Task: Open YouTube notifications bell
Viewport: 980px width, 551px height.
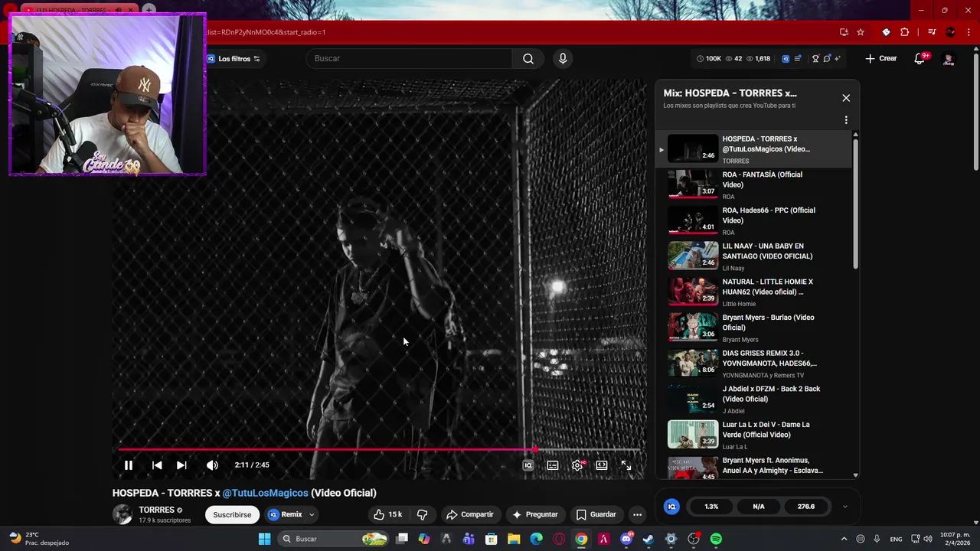Action: [x=920, y=59]
